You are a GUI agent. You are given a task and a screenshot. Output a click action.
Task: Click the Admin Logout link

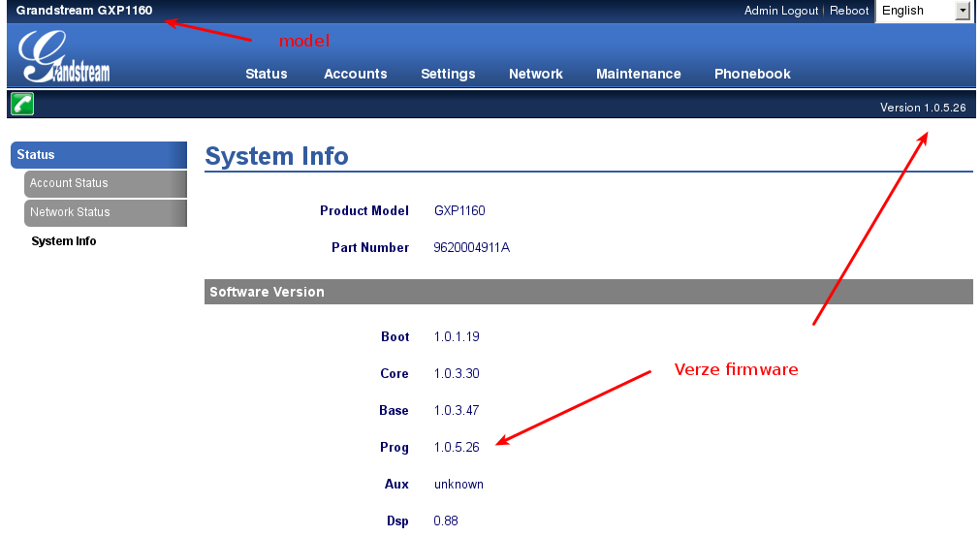(x=780, y=11)
